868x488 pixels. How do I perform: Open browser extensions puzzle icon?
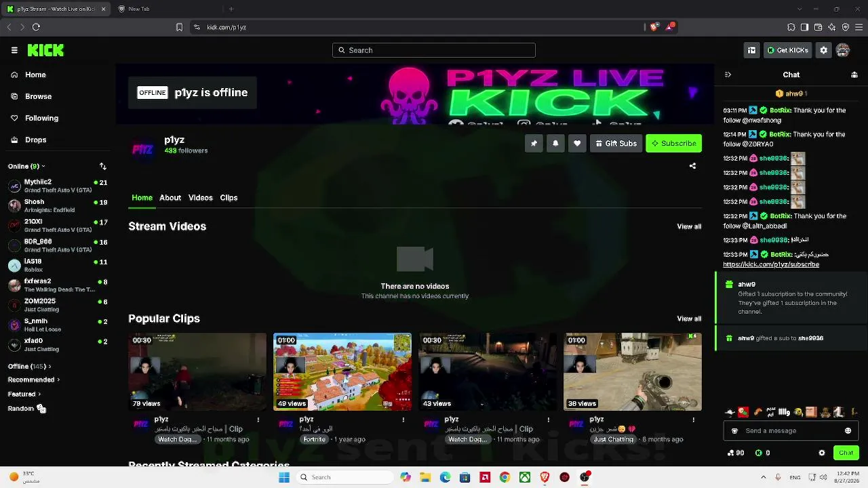[x=791, y=27]
